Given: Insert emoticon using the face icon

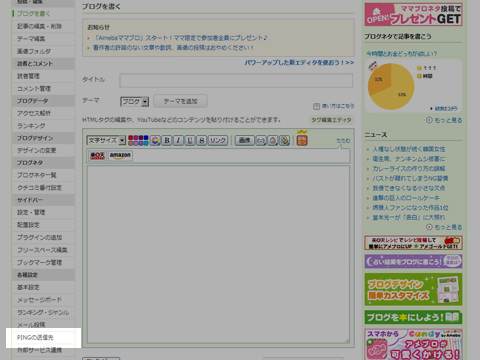Looking at the screenshot, I should (x=273, y=140).
